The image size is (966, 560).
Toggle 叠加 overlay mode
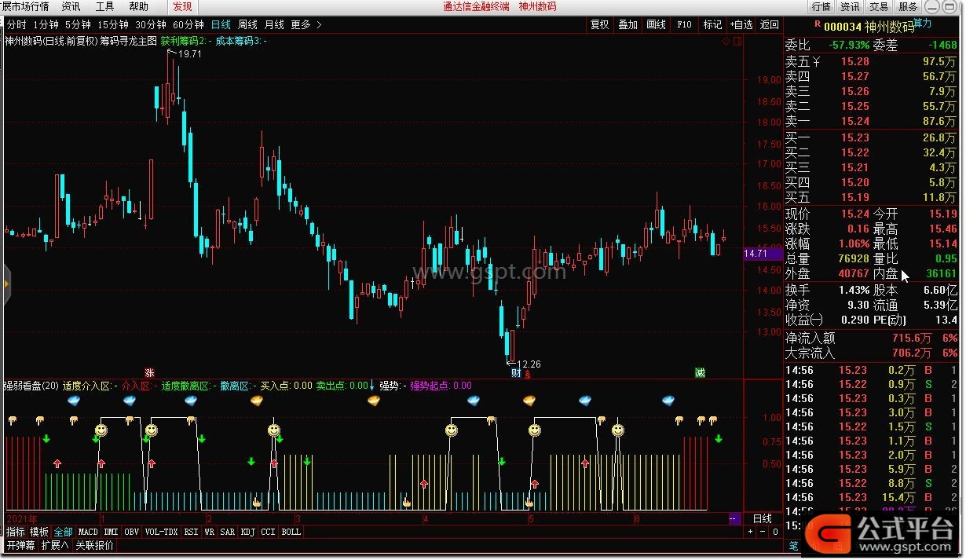[x=628, y=25]
